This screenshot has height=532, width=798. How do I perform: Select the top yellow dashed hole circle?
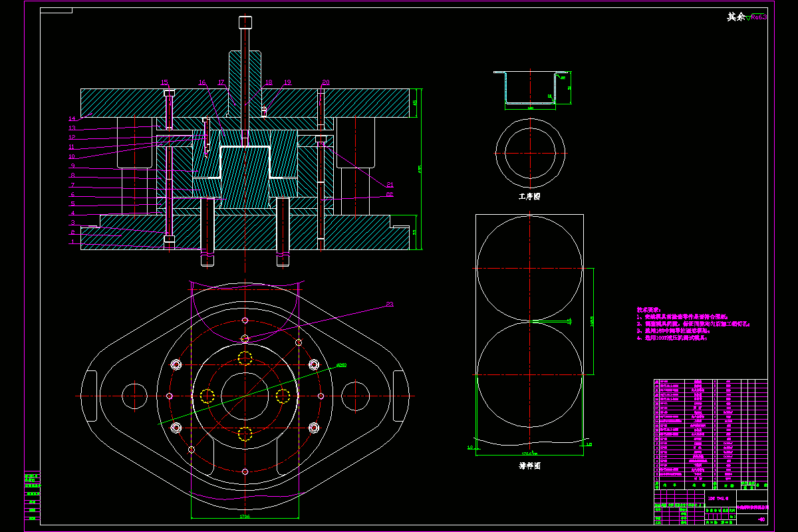point(245,358)
